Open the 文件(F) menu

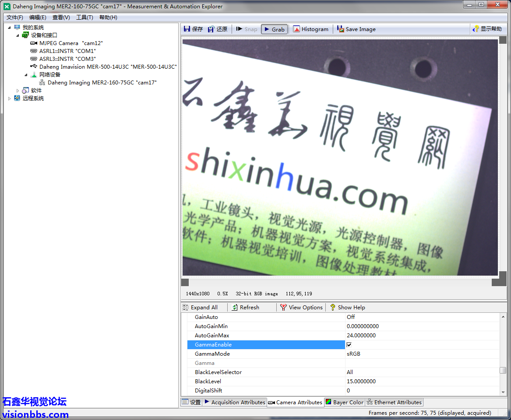(14, 17)
